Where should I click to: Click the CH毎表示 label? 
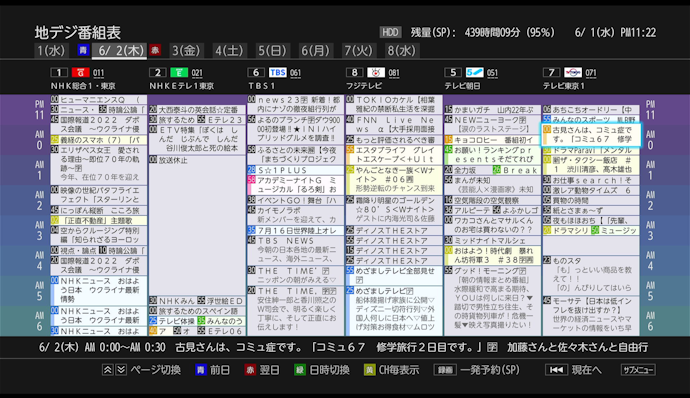coord(399,370)
